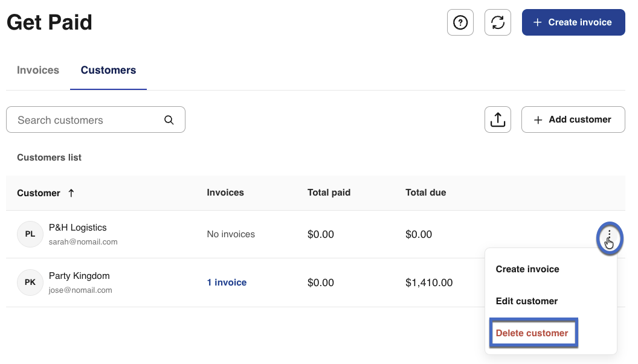The width and height of the screenshot is (638, 364).
Task: Click the export customers upload icon
Action: [x=498, y=120]
